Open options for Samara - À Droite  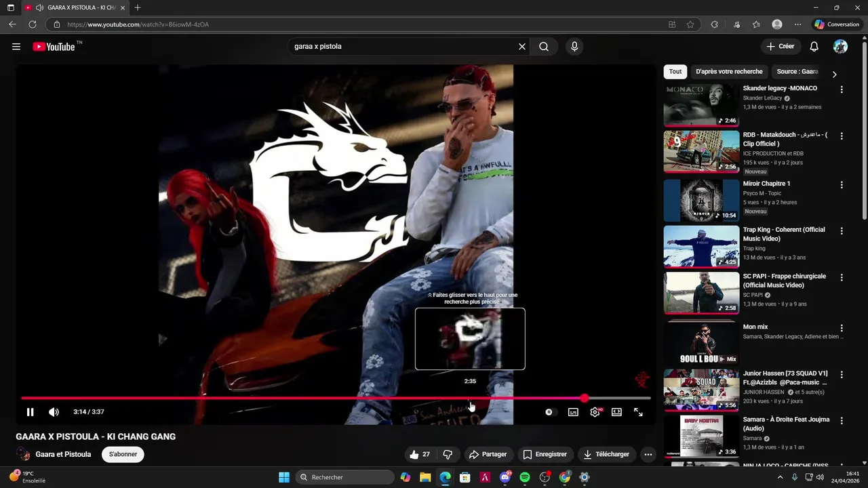point(842,421)
